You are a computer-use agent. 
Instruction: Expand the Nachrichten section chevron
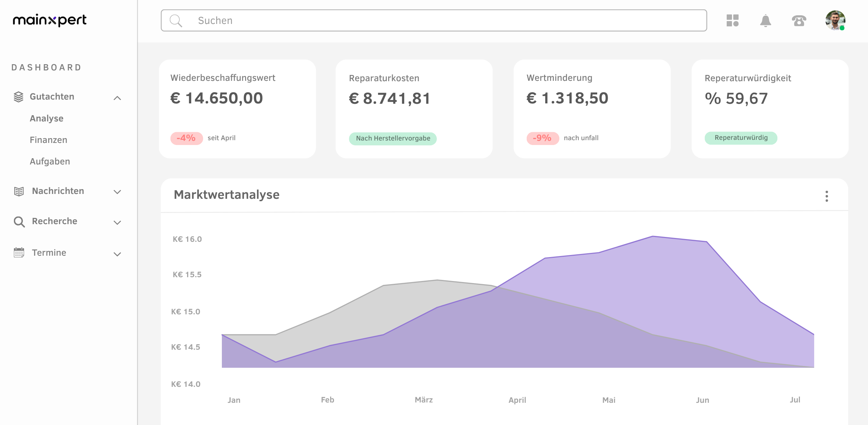coord(117,192)
